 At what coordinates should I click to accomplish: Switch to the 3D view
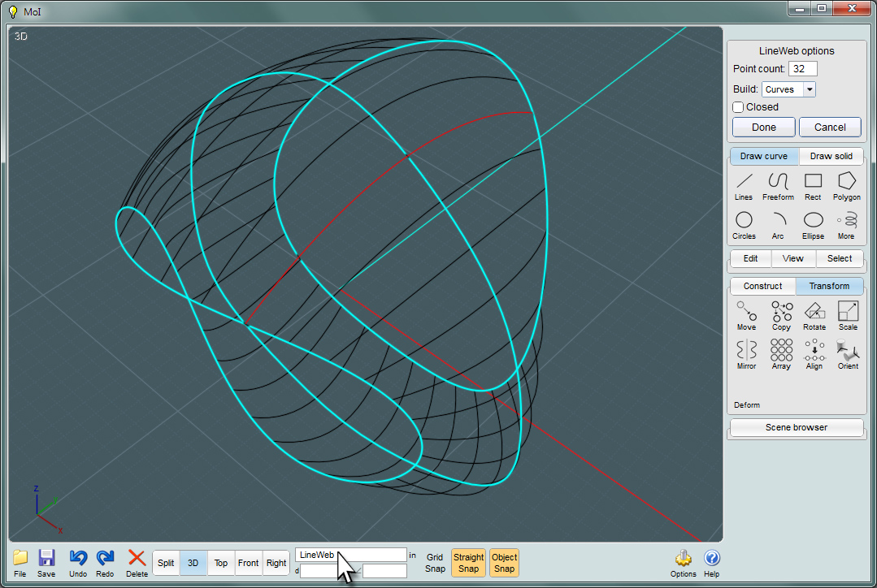coord(193,563)
